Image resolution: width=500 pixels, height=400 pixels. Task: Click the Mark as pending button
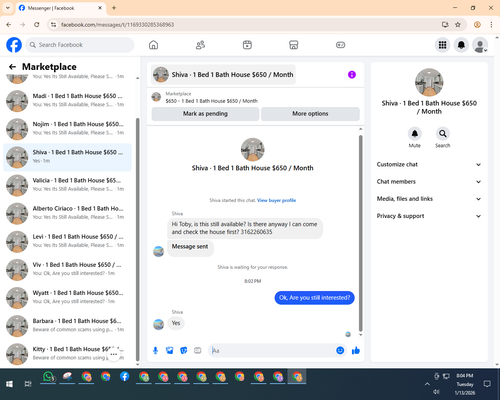(x=205, y=114)
